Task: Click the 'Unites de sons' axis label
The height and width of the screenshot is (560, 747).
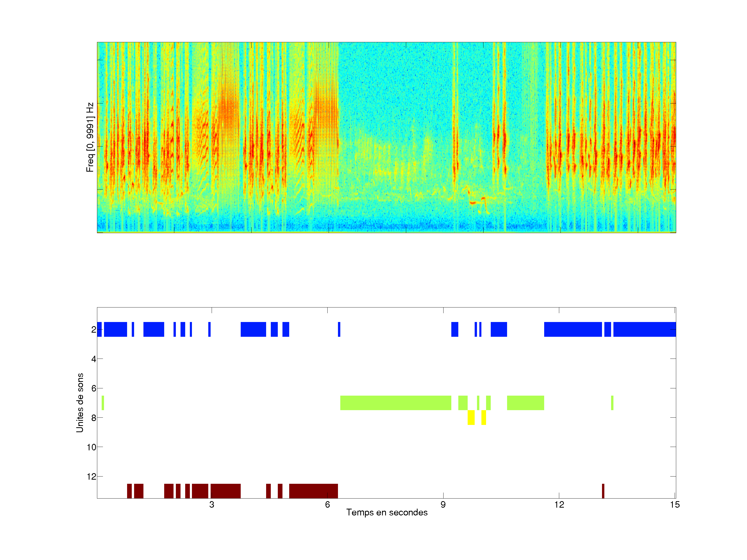Action: click(80, 403)
